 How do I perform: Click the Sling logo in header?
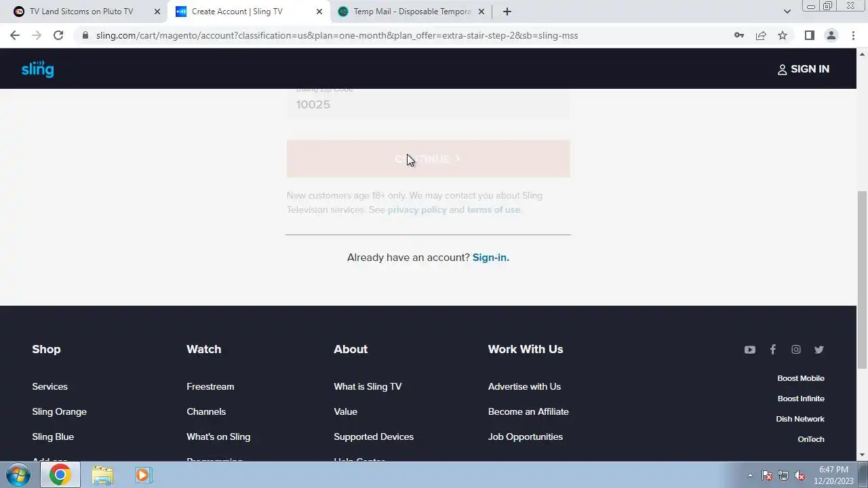pyautogui.click(x=37, y=69)
